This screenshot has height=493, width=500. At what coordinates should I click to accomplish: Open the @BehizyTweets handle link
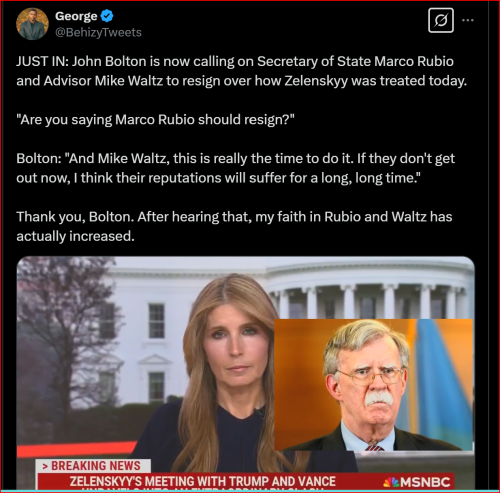pyautogui.click(x=98, y=32)
